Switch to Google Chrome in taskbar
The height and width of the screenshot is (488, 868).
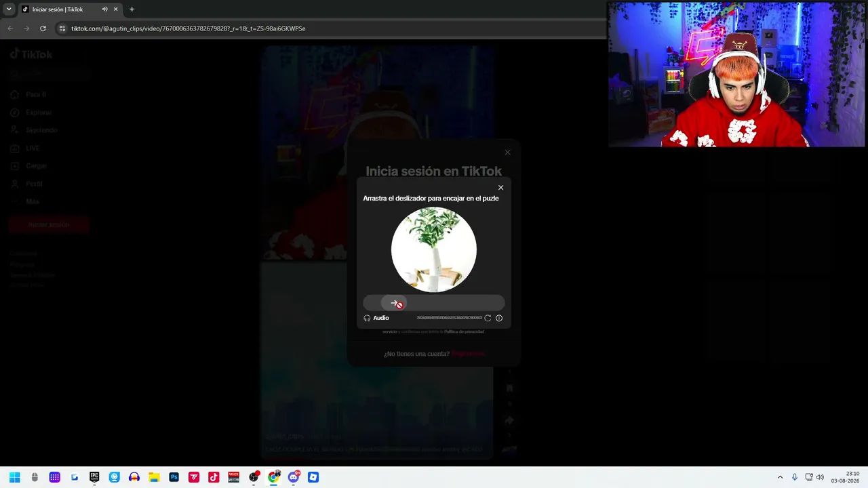pos(273,477)
